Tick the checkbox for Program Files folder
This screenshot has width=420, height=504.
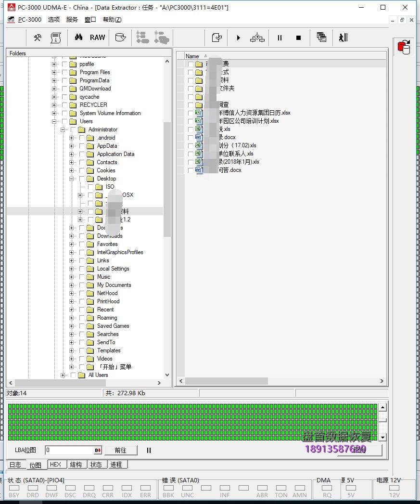64,72
